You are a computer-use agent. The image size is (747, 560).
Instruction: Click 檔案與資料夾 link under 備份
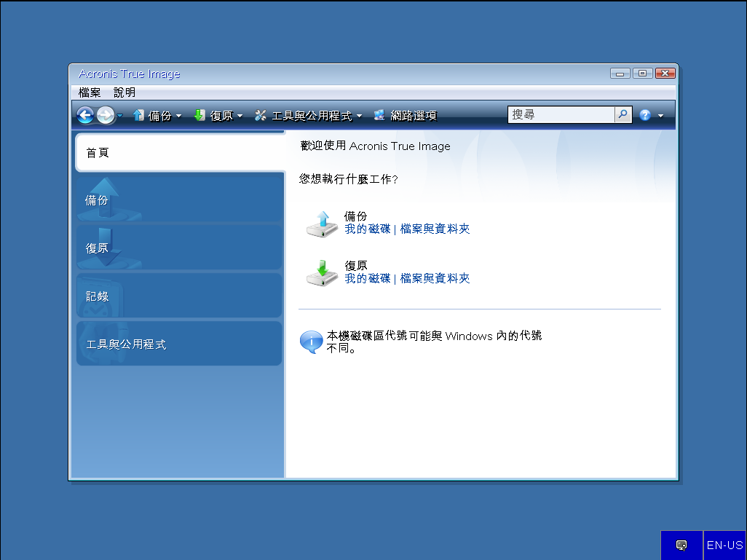point(435,229)
